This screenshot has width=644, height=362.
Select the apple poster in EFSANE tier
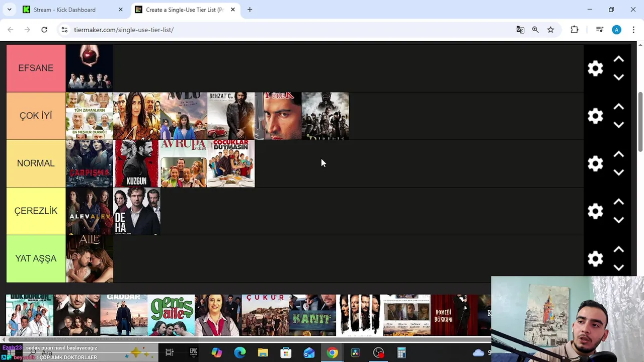pyautogui.click(x=89, y=68)
